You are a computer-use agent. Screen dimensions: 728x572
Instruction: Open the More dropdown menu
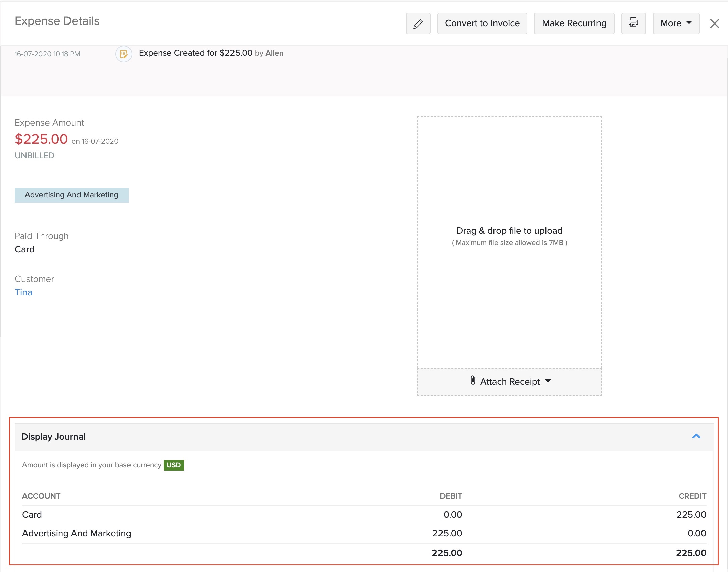click(x=676, y=23)
